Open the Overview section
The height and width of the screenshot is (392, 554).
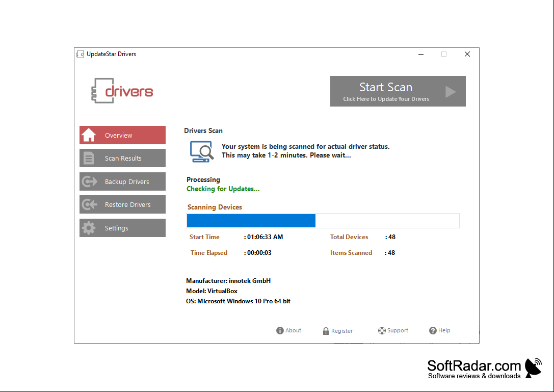122,135
